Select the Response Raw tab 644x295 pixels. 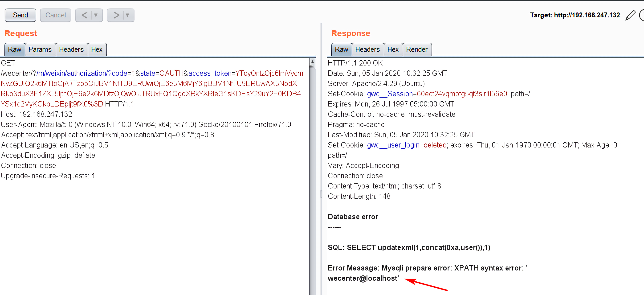[x=342, y=49]
